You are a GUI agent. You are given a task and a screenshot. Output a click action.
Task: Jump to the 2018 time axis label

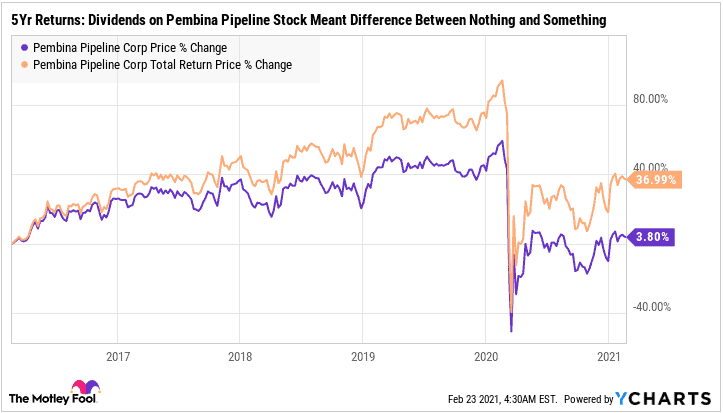coord(240,356)
